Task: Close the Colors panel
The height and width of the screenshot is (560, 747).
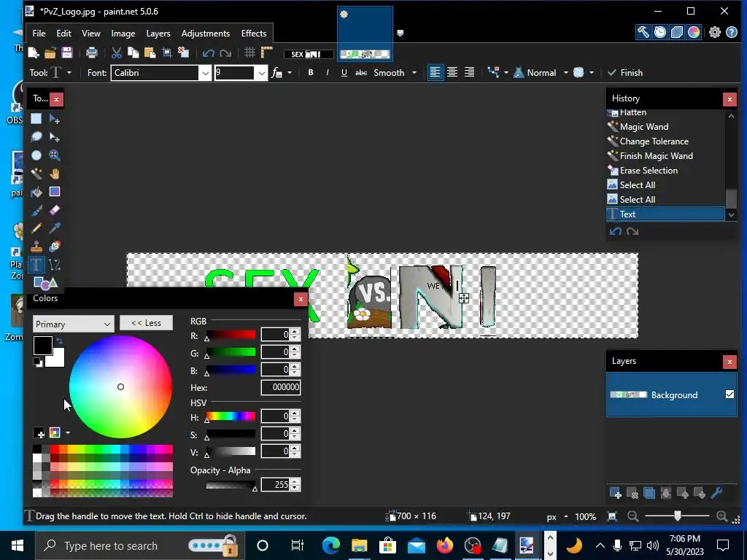Action: [301, 299]
